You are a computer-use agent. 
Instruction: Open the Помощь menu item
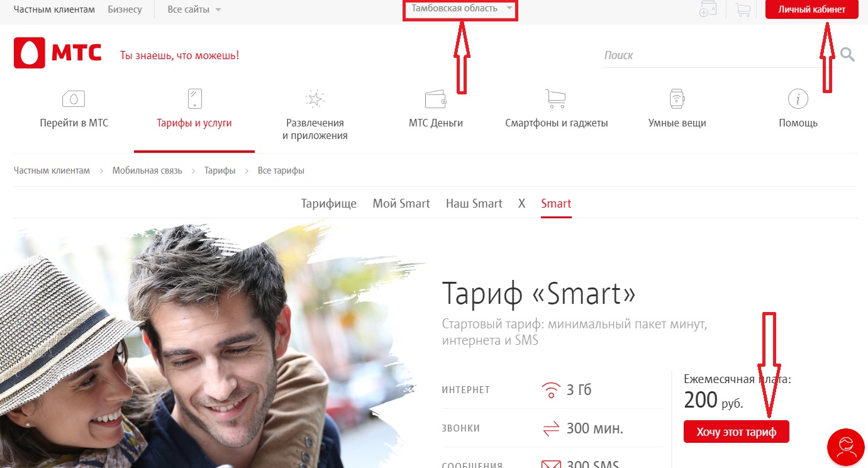click(798, 123)
